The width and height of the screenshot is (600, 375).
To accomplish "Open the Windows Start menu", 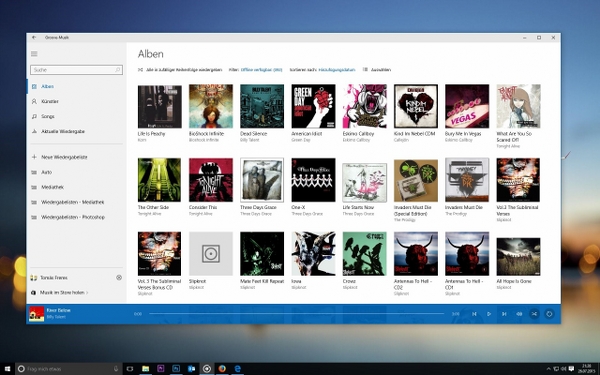I will click(x=7, y=369).
